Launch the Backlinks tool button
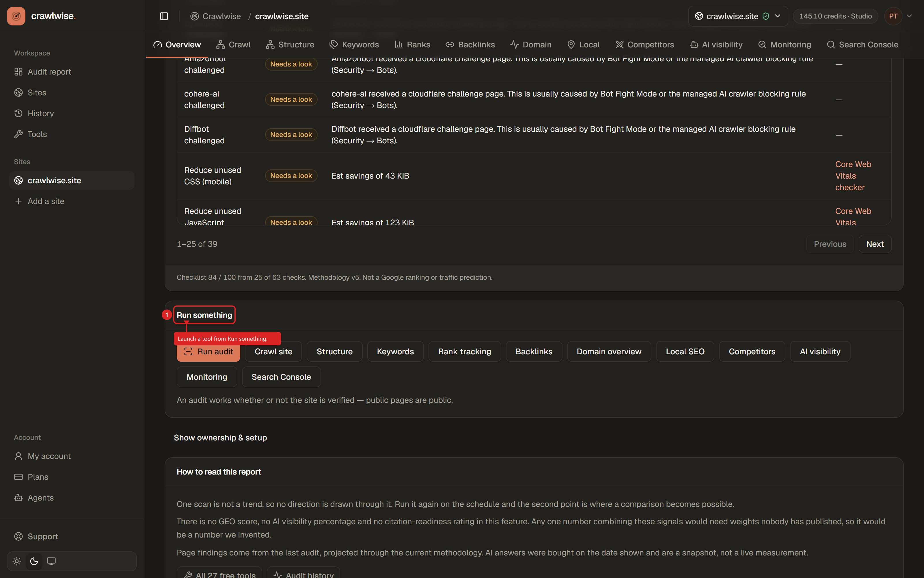 tap(534, 352)
